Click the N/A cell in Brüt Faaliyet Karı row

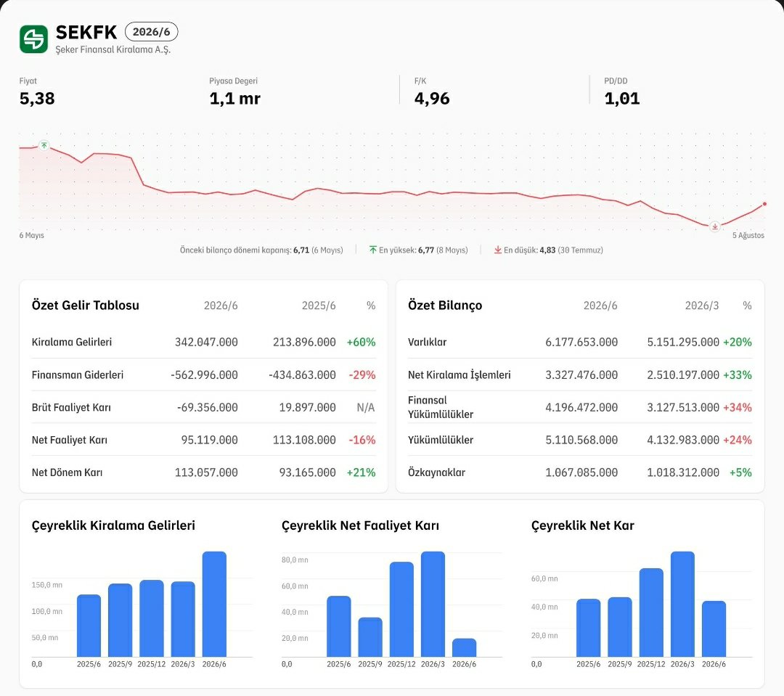pos(365,407)
